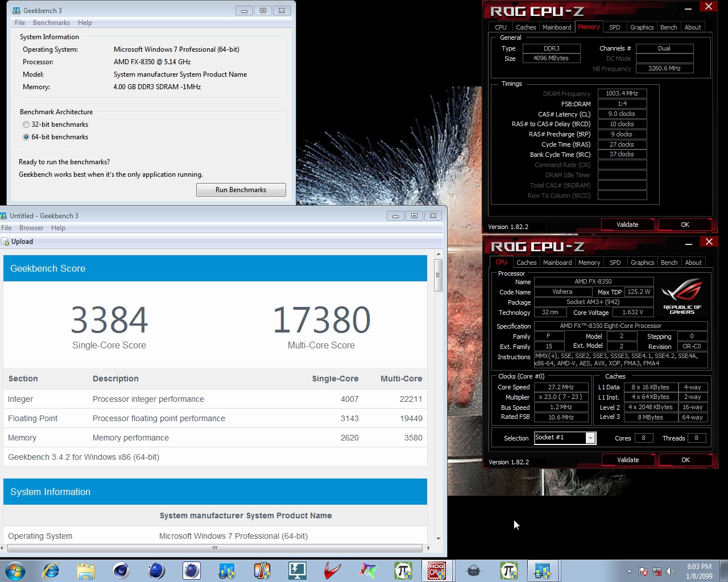
Task: Click the Geekbench 3 title bar icon
Action: coord(16,10)
